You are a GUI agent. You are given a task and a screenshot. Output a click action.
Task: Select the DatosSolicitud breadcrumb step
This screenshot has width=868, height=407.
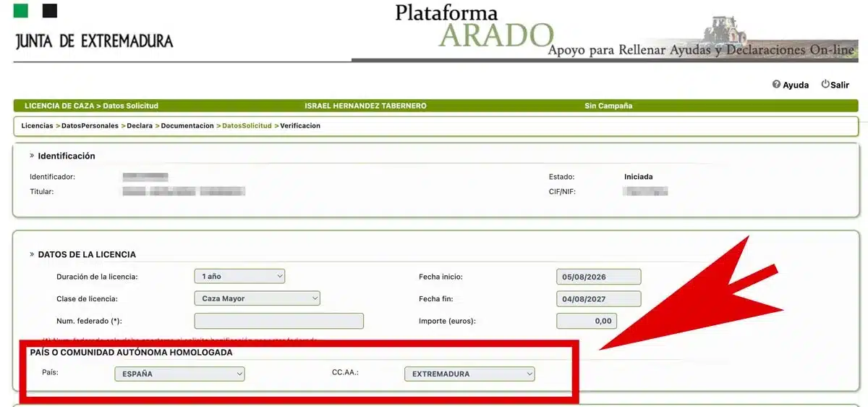coord(247,125)
